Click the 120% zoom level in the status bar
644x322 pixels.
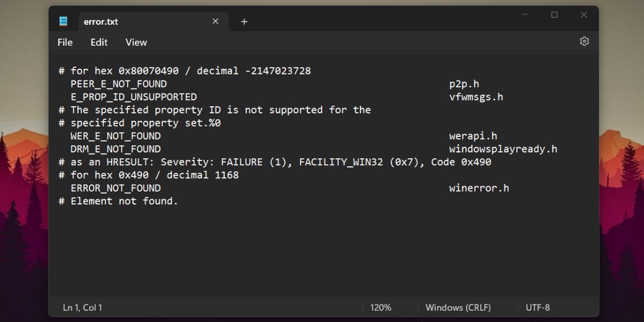pos(380,308)
